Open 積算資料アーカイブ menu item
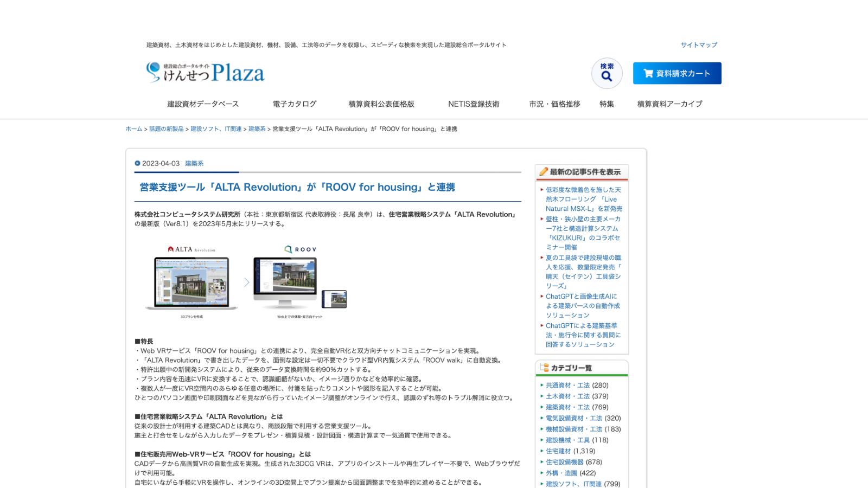This screenshot has width=868, height=488. pos(669,104)
